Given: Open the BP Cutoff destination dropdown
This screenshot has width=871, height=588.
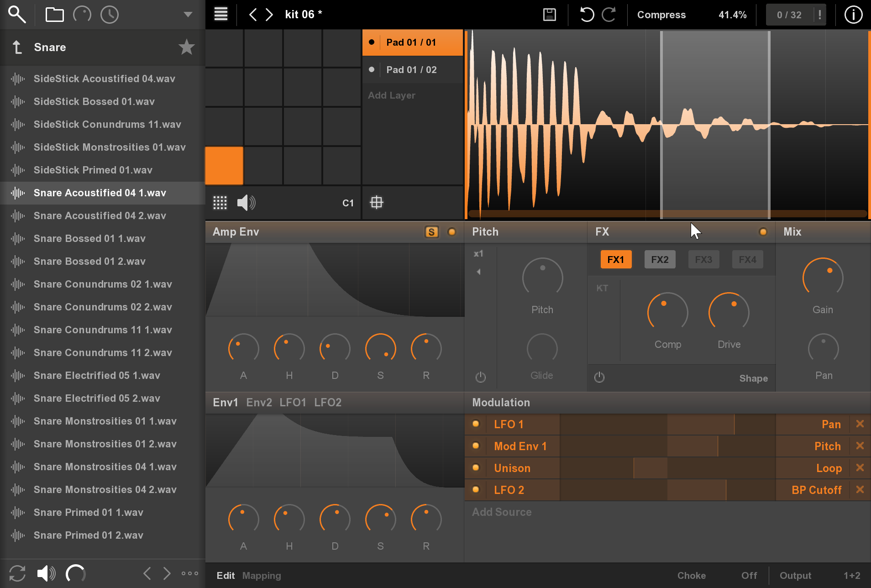Looking at the screenshot, I should tap(812, 490).
